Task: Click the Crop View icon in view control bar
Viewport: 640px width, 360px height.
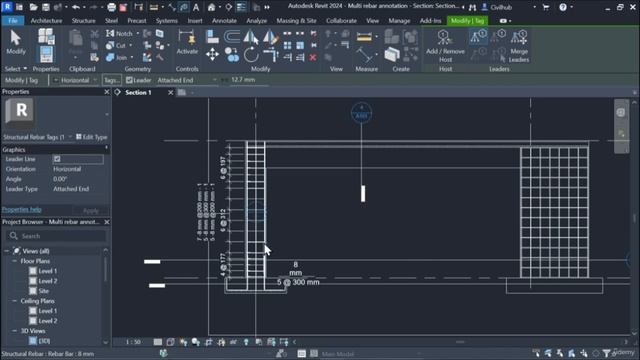Action: click(209, 342)
